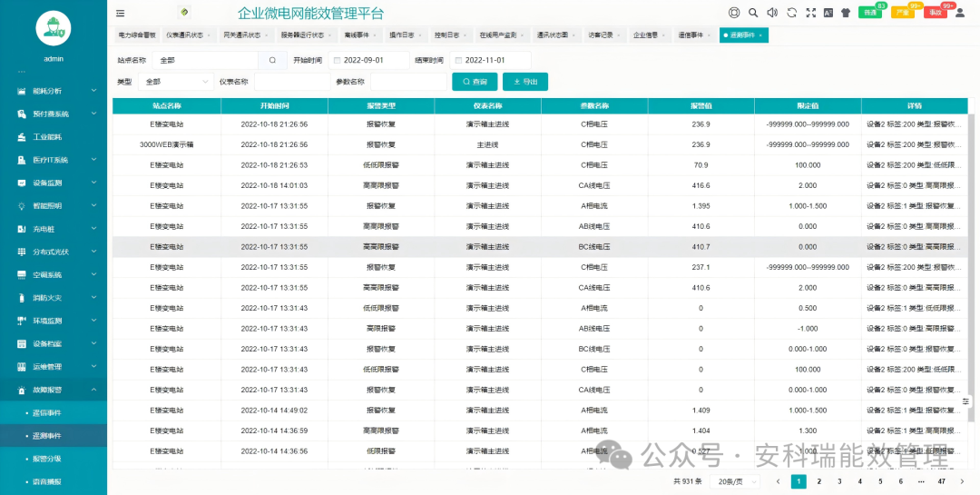The width and height of the screenshot is (980, 495).
Task: Click the table column settings icon at right edge
Action: (x=966, y=401)
